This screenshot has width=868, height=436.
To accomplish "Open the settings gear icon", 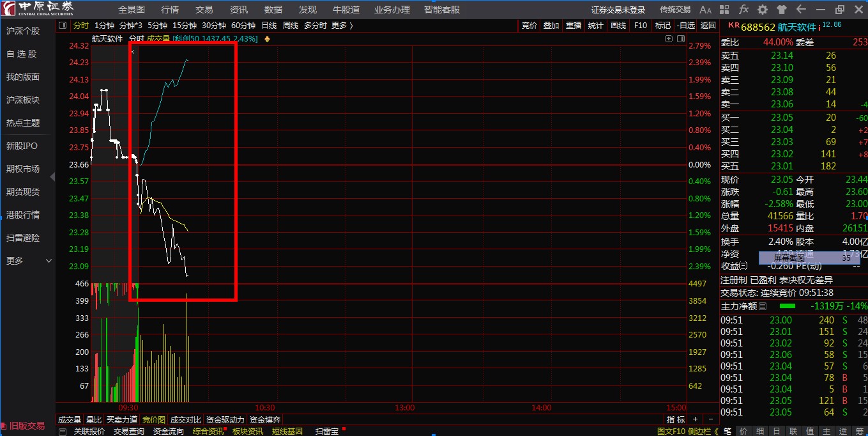I will point(763,10).
